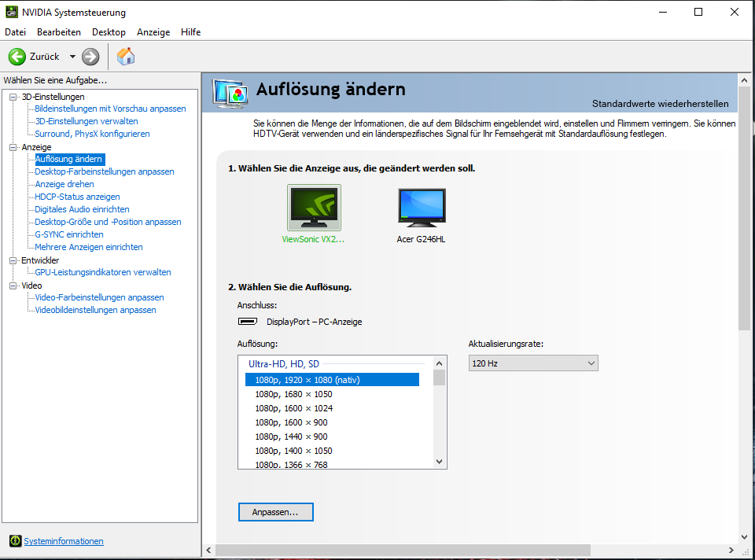Viewport: 755px width, 560px height.
Task: Open the Hilfe menu
Action: coord(190,32)
